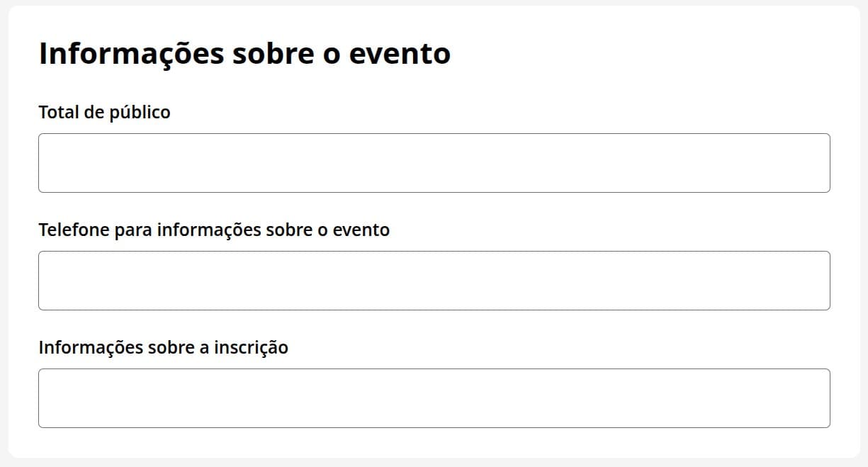This screenshot has width=868, height=467.
Task: Click the "Informações sobre a inscrição" label
Action: [163, 347]
